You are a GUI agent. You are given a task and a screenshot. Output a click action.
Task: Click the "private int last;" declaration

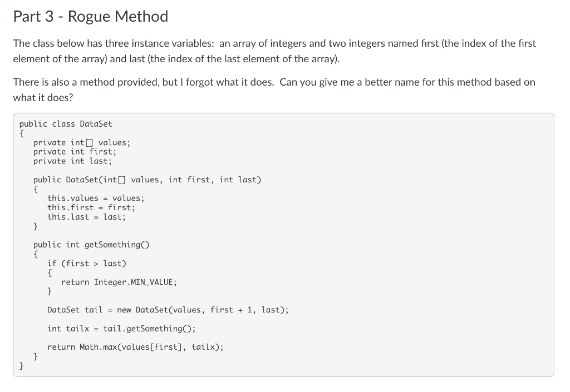72,161
